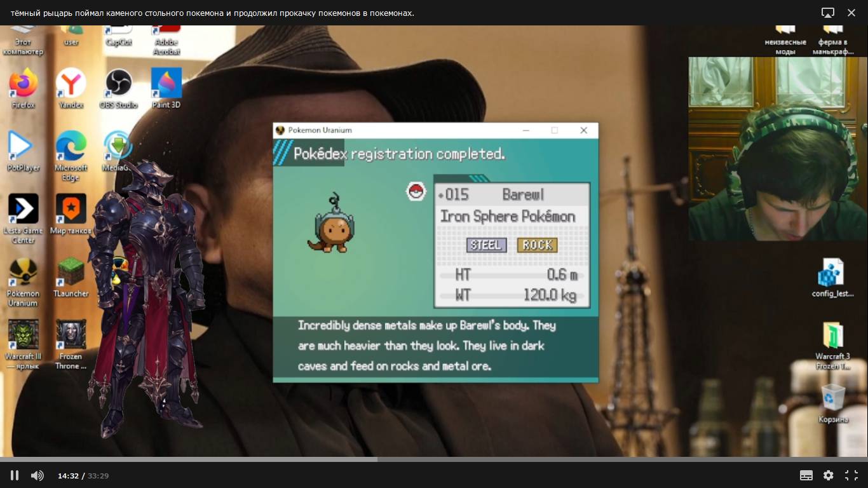This screenshot has height=488, width=868.
Task: Click the streamer webcam overlay
Action: [778, 149]
